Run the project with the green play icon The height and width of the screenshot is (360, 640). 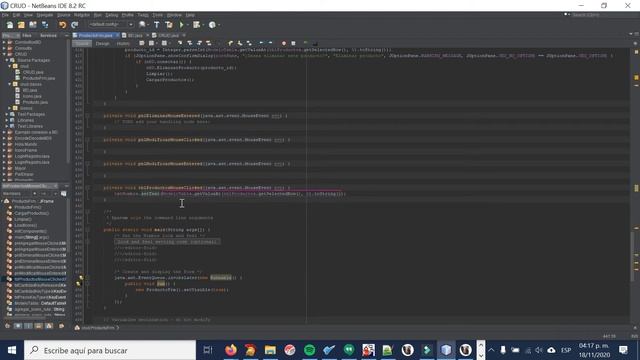[181, 25]
